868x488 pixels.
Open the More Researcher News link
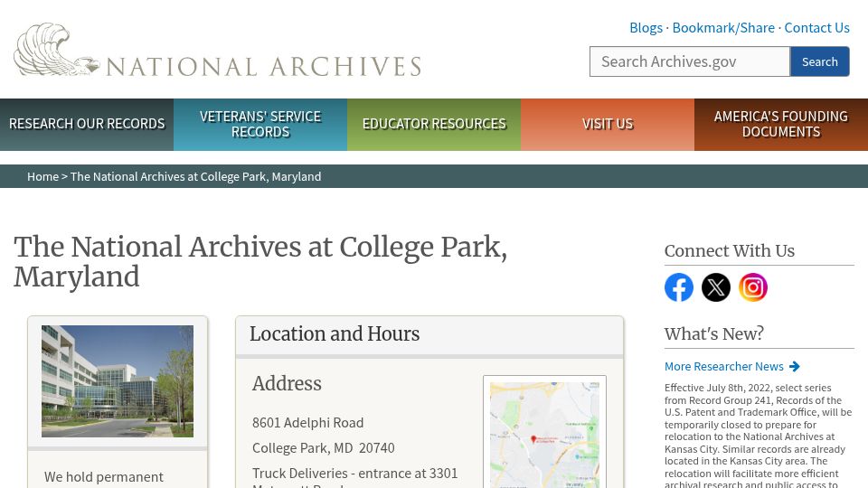coord(724,366)
